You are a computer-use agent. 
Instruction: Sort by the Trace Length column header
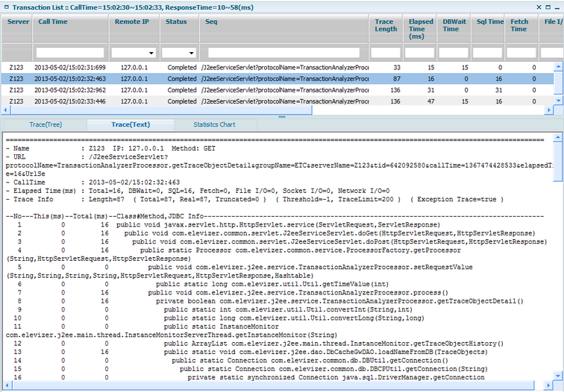(x=386, y=29)
